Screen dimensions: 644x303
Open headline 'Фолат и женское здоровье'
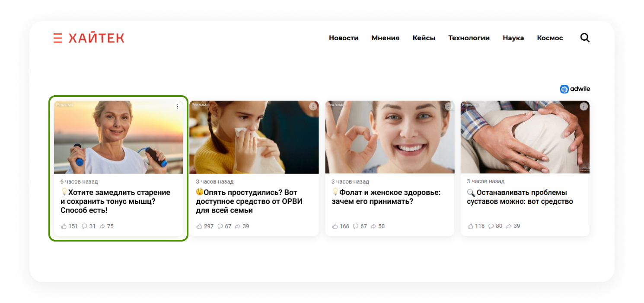point(386,197)
